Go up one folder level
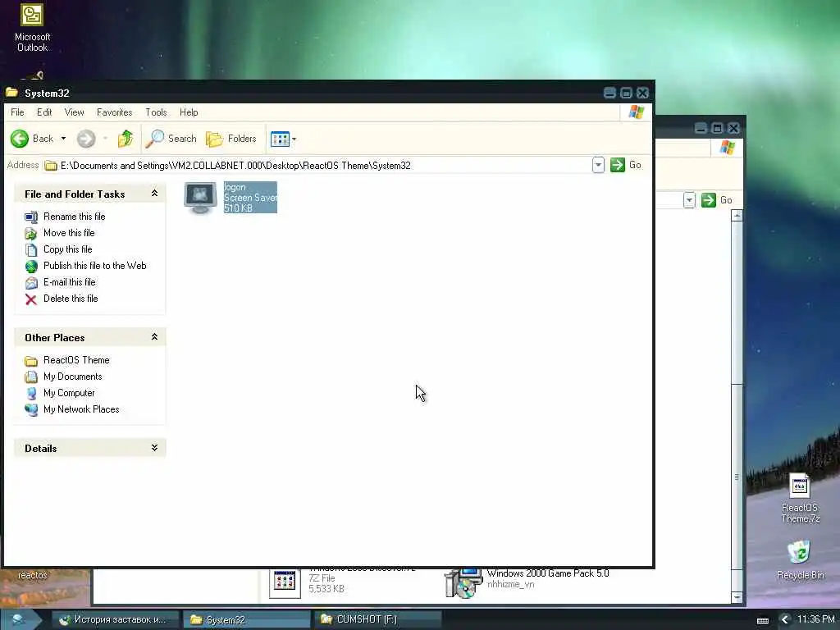The height and width of the screenshot is (630, 840). point(126,139)
